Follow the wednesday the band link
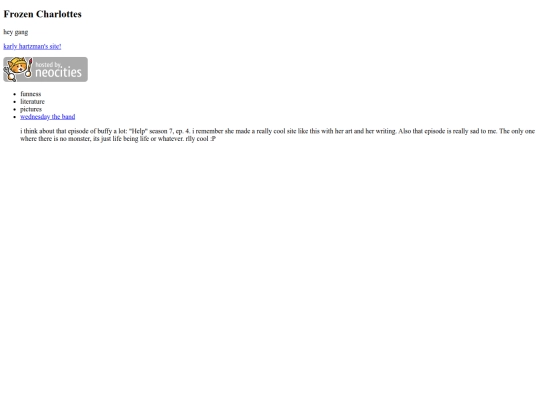Viewport: 540px width, 405px height. point(48,117)
